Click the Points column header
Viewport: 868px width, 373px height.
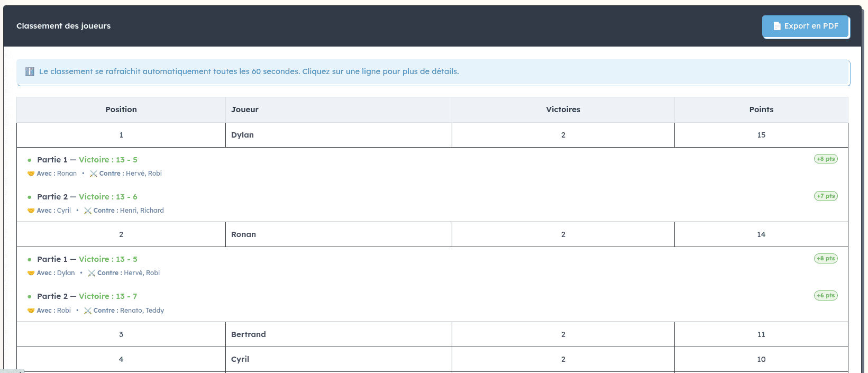(x=761, y=110)
